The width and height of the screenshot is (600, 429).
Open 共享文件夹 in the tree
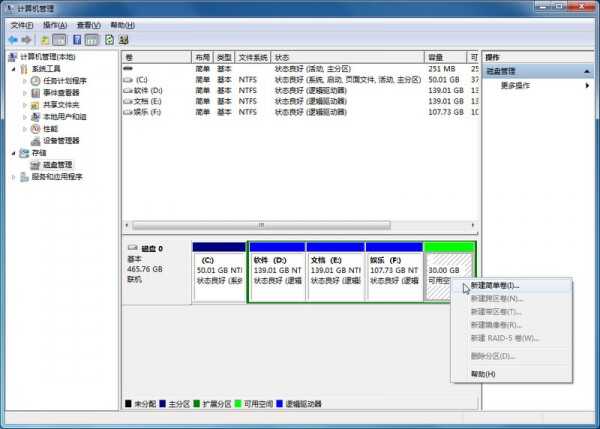coord(60,105)
